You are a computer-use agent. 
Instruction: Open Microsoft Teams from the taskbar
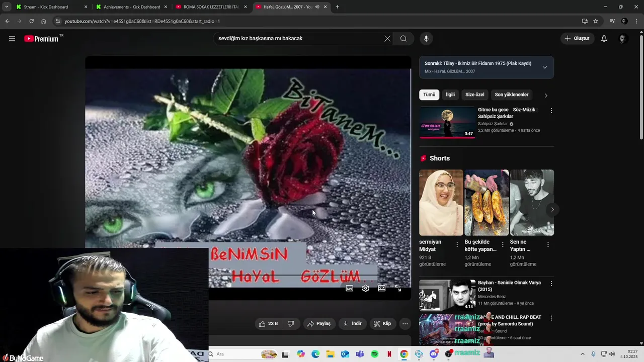[x=360, y=354]
